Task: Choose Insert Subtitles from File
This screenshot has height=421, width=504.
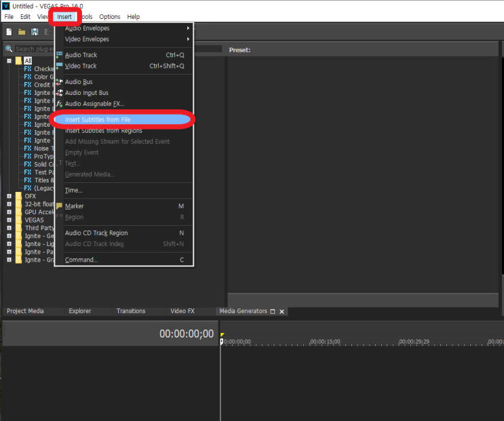Action: point(124,119)
